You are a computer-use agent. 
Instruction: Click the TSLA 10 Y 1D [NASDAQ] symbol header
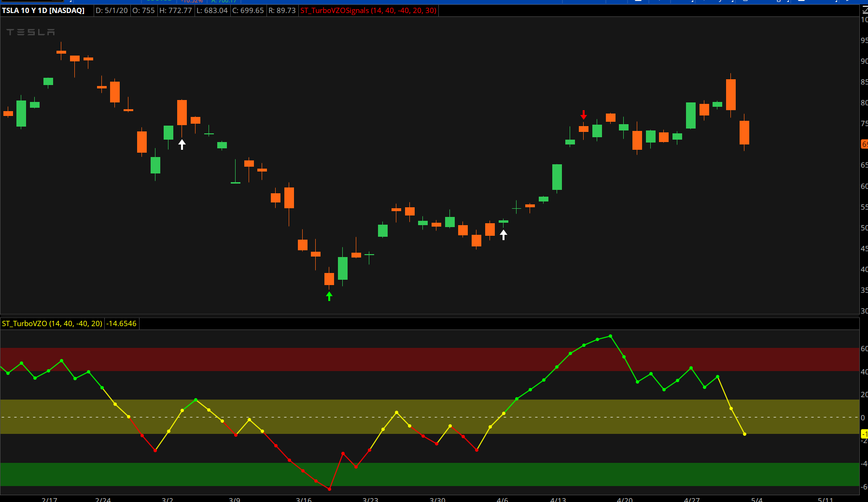pyautogui.click(x=43, y=10)
